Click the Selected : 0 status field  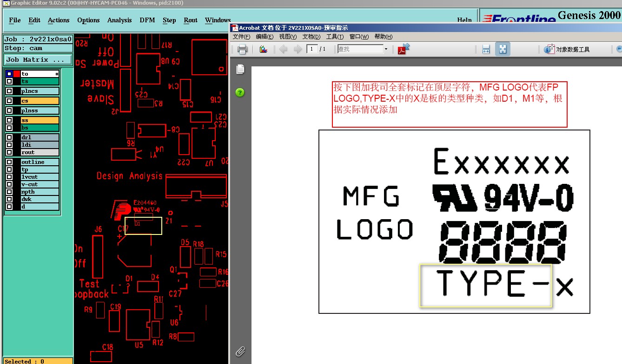click(38, 361)
